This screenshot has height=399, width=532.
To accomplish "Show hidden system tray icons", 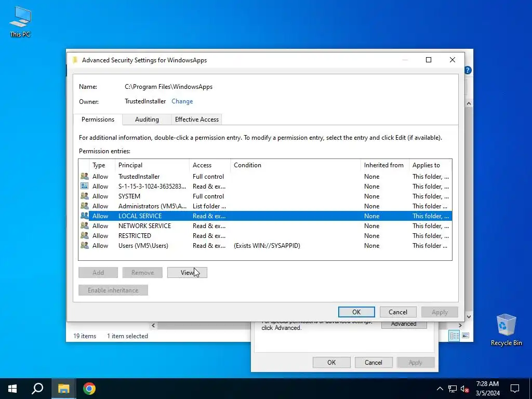I will [440, 389].
